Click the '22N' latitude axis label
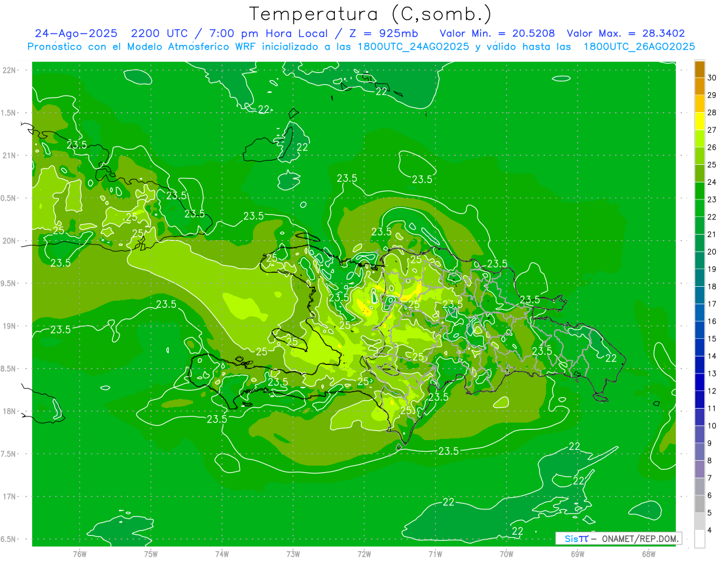 pos(9,70)
